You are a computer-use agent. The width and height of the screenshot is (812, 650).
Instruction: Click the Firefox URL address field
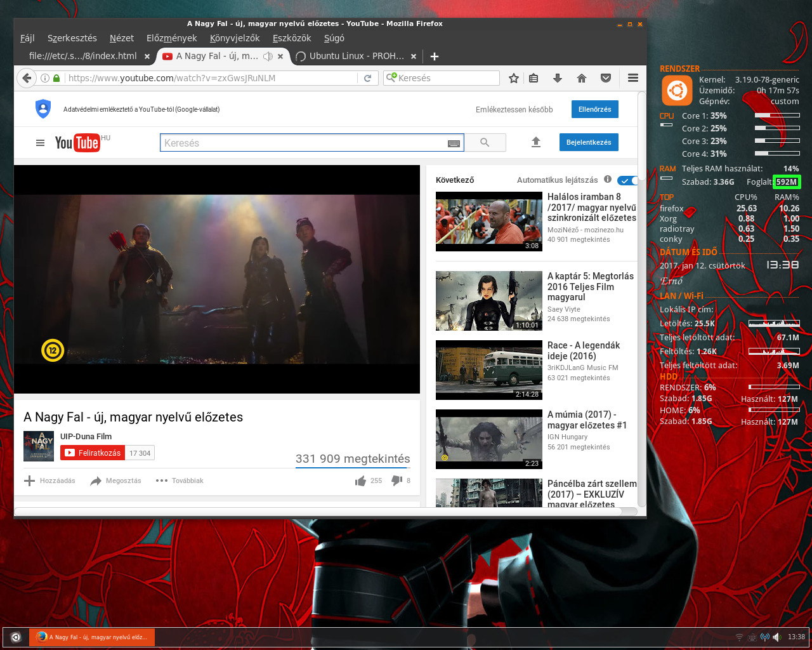click(211, 78)
